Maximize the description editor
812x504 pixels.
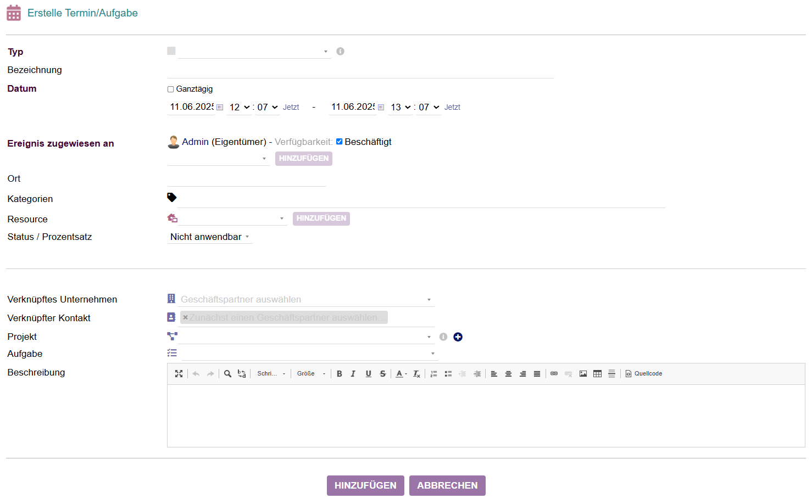179,374
